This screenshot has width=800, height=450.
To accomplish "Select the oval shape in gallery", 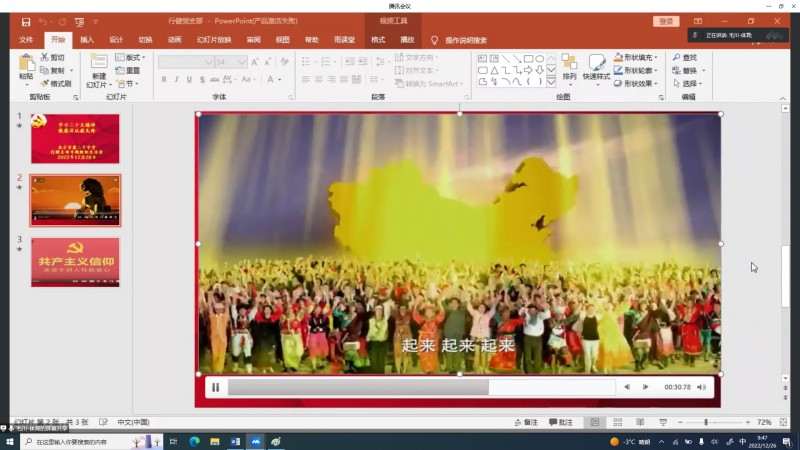I will [x=540, y=59].
